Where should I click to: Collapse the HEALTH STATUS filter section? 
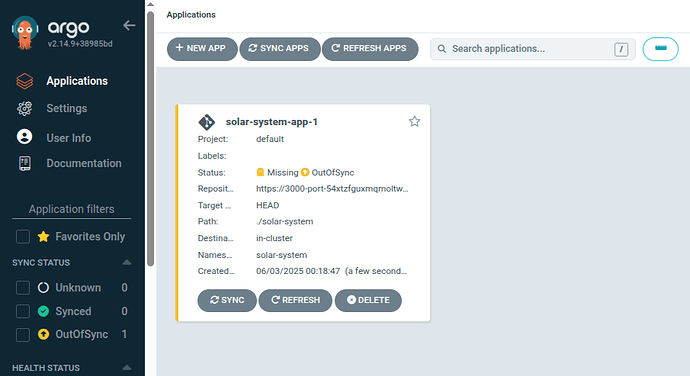coord(127,368)
